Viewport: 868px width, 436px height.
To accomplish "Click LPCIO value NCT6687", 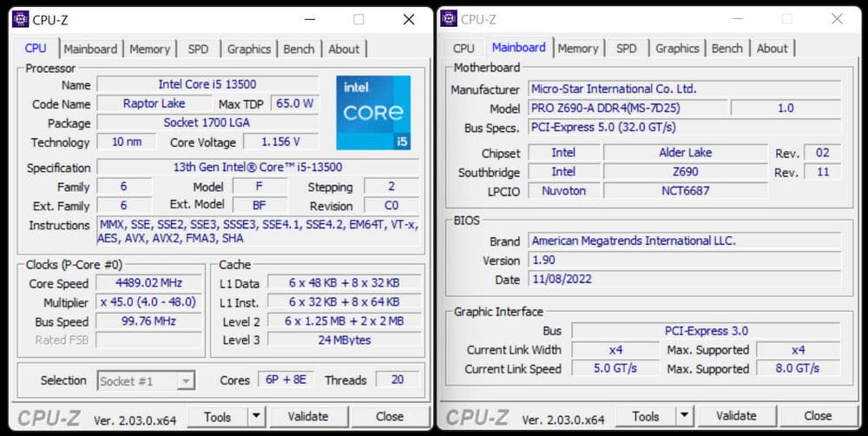I will click(x=686, y=190).
